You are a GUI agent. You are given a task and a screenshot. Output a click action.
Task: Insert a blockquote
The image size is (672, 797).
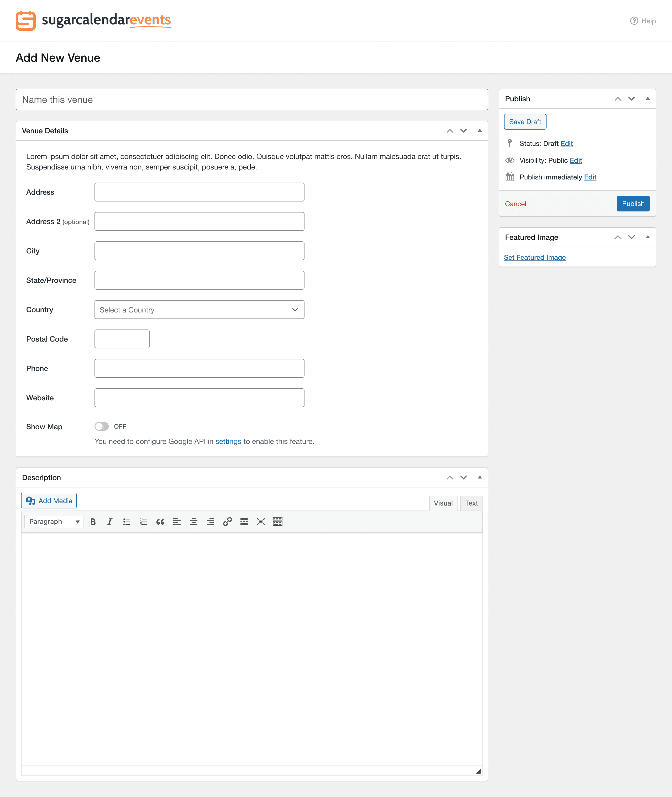coord(160,522)
